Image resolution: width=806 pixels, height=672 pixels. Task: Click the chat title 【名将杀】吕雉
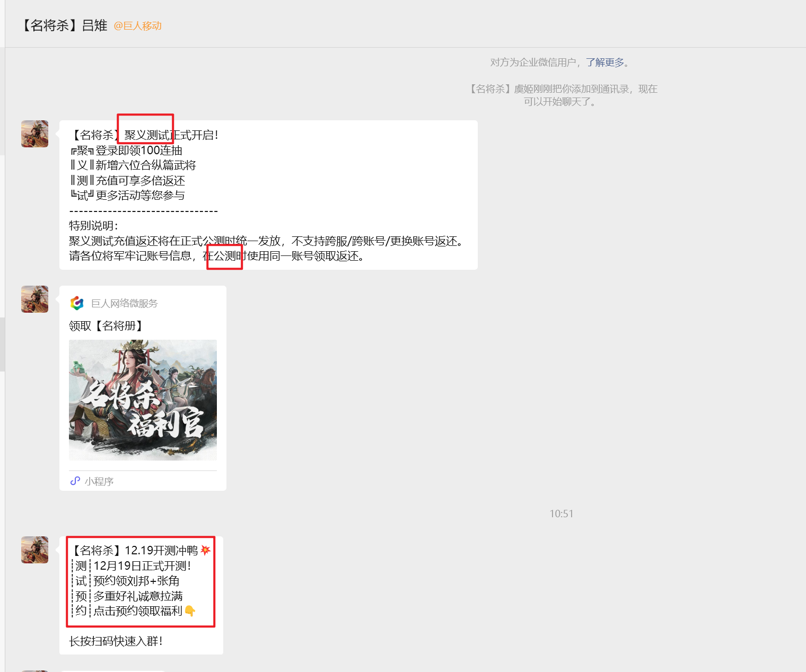pos(64,25)
